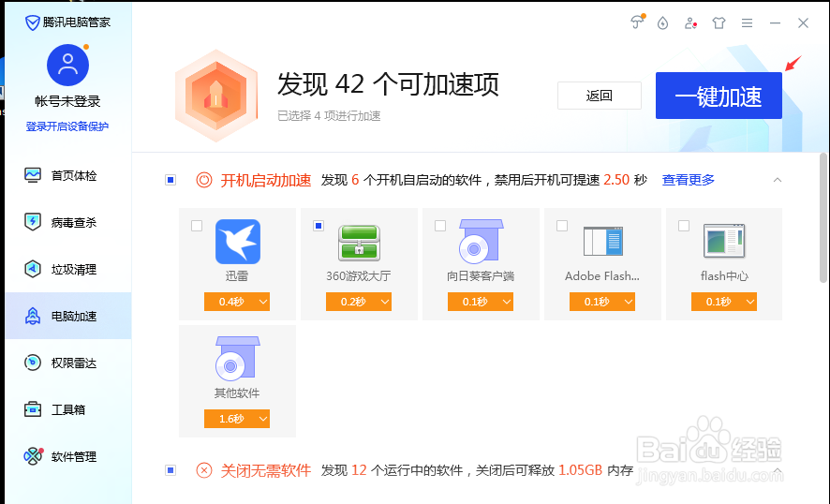The image size is (830, 504).
Task: Open the flash中心 0.1秒 dropdown
Action: click(x=724, y=302)
